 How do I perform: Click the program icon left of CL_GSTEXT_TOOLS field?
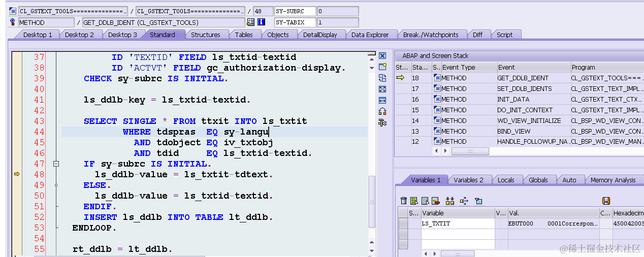13,11
